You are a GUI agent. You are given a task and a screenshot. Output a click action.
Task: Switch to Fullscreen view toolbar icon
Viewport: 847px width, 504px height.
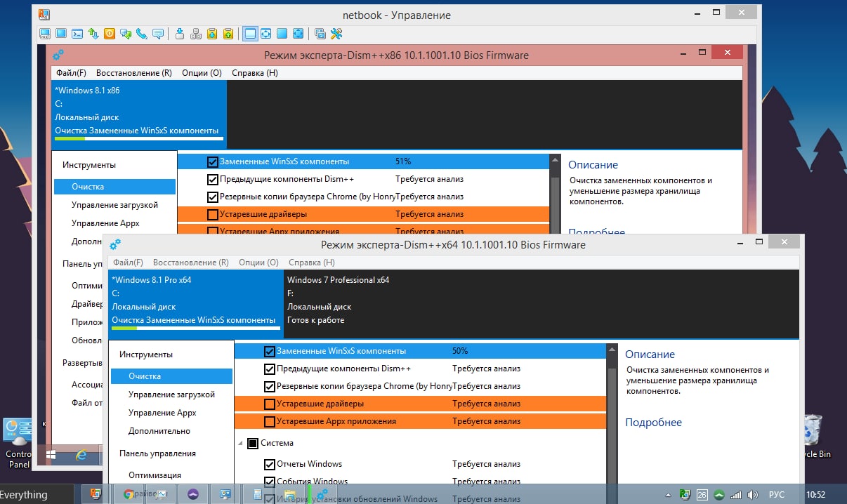282,34
